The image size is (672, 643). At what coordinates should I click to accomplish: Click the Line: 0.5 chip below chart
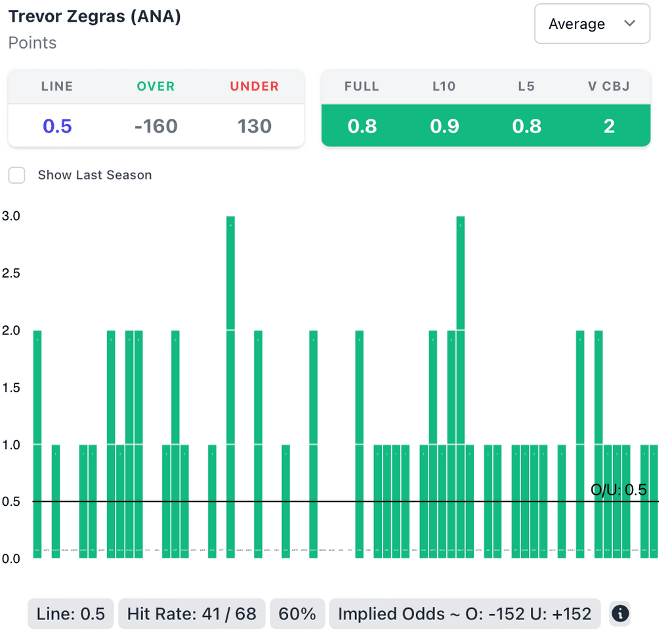(x=71, y=614)
